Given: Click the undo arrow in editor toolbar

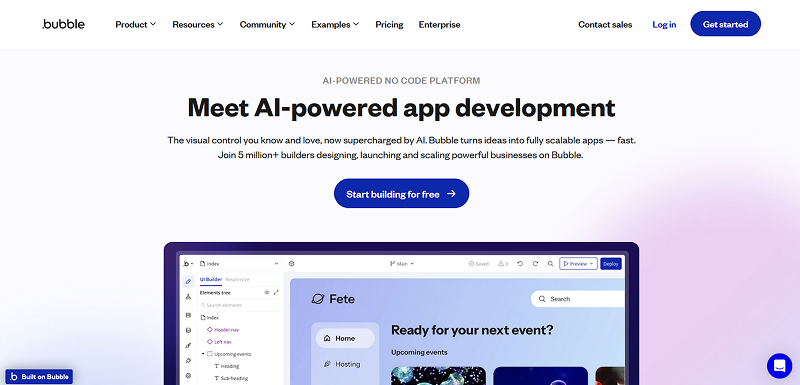Looking at the screenshot, I should click(520, 264).
